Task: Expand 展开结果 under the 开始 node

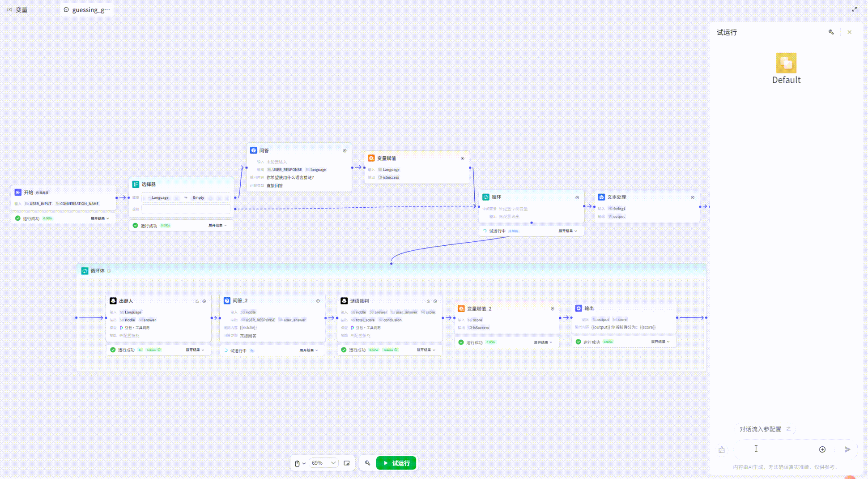Action: click(100, 218)
